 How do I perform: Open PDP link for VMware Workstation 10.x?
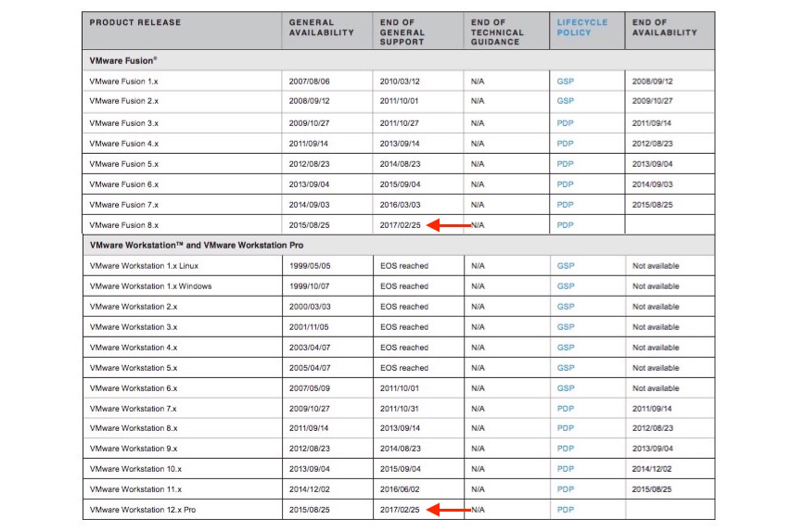pos(566,469)
